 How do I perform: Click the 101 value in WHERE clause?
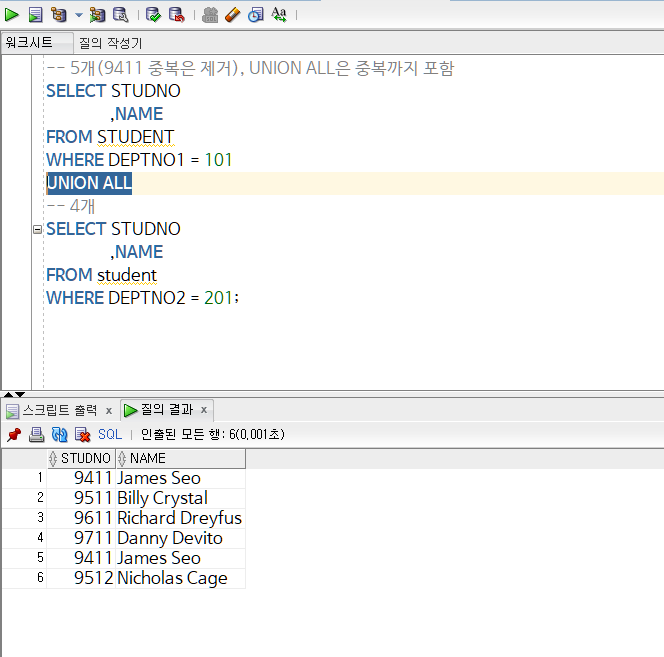click(218, 160)
